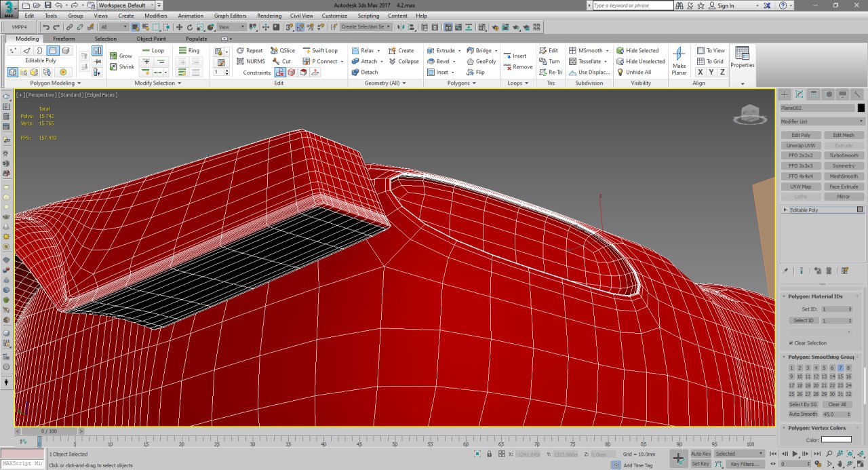Switch to the Freeform ribbon tab
The height and width of the screenshot is (470, 868).
click(64, 39)
